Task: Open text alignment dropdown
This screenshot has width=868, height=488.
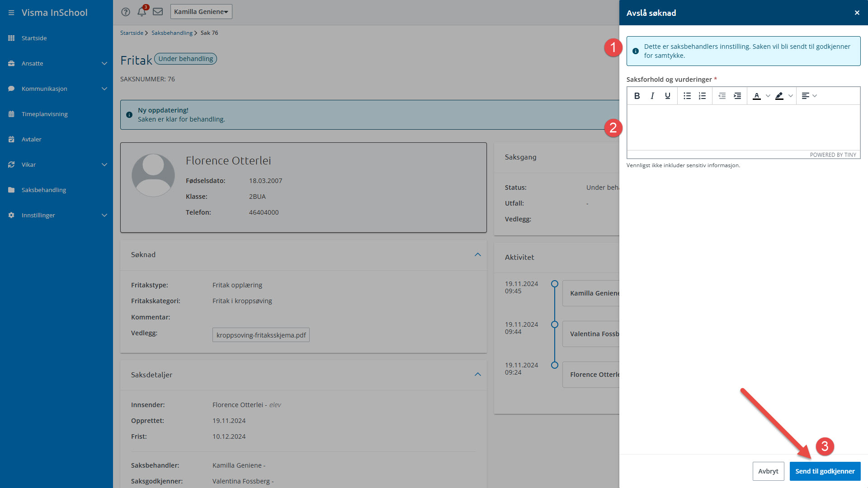Action: 809,96
